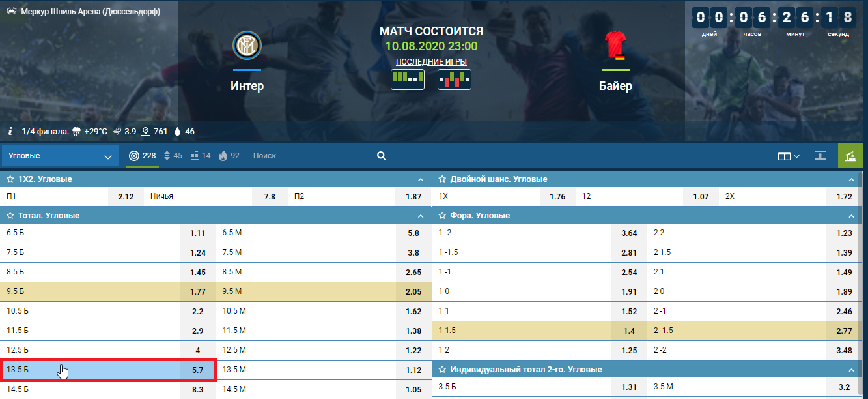The height and width of the screenshot is (399, 868).
Task: Focus the 'Поиск' search field
Action: click(x=311, y=156)
